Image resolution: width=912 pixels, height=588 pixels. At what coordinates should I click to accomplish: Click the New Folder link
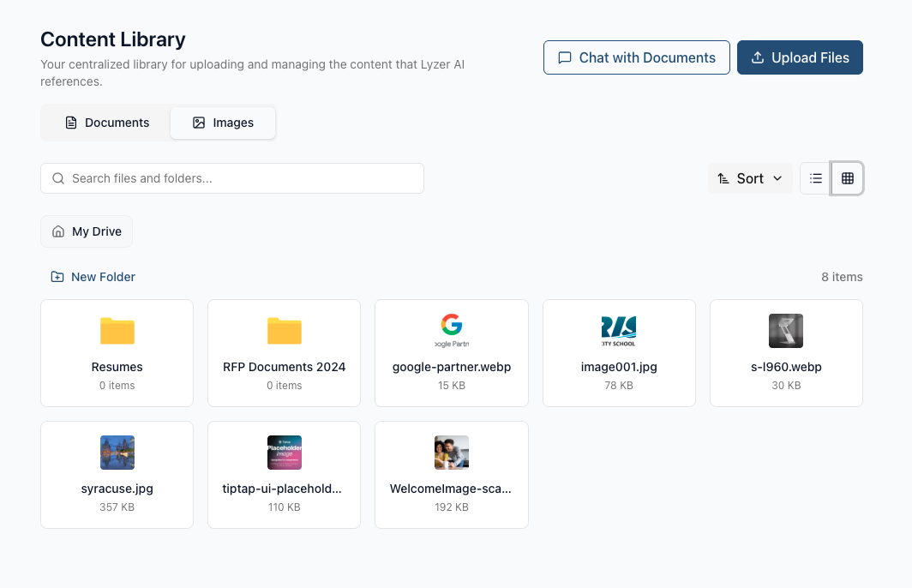tap(103, 277)
